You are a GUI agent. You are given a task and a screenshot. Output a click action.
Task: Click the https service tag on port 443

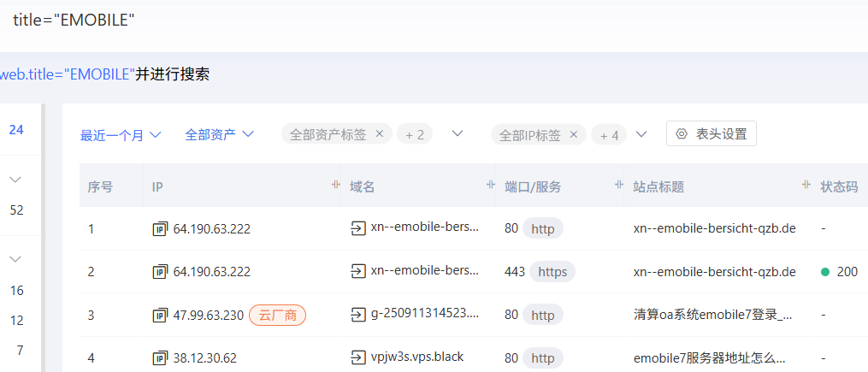tap(552, 272)
